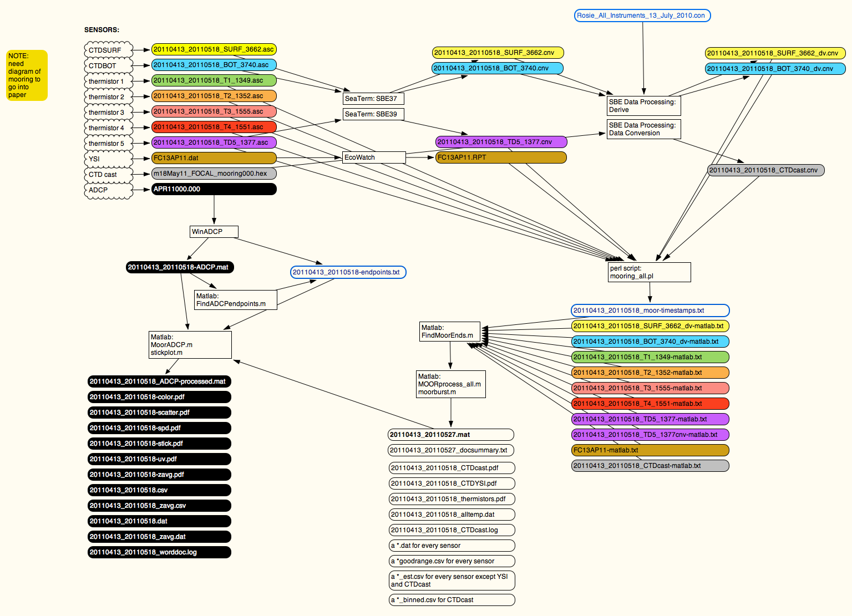Click the gray CTDcast.cnv file node
The width and height of the screenshot is (852, 616).
coord(765,170)
